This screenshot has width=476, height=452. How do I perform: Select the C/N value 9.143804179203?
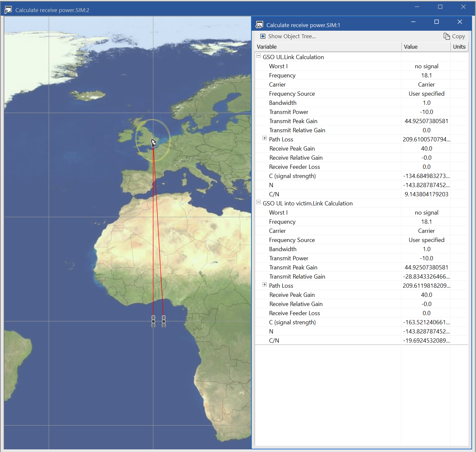pyautogui.click(x=426, y=194)
